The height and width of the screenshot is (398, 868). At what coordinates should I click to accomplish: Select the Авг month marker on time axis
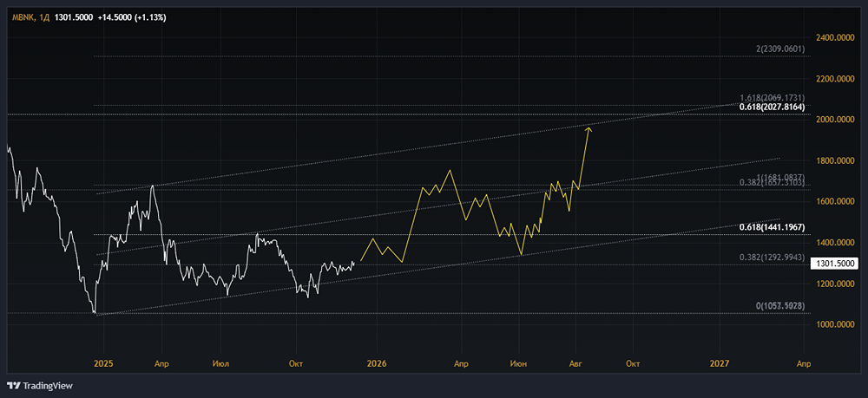(575, 362)
